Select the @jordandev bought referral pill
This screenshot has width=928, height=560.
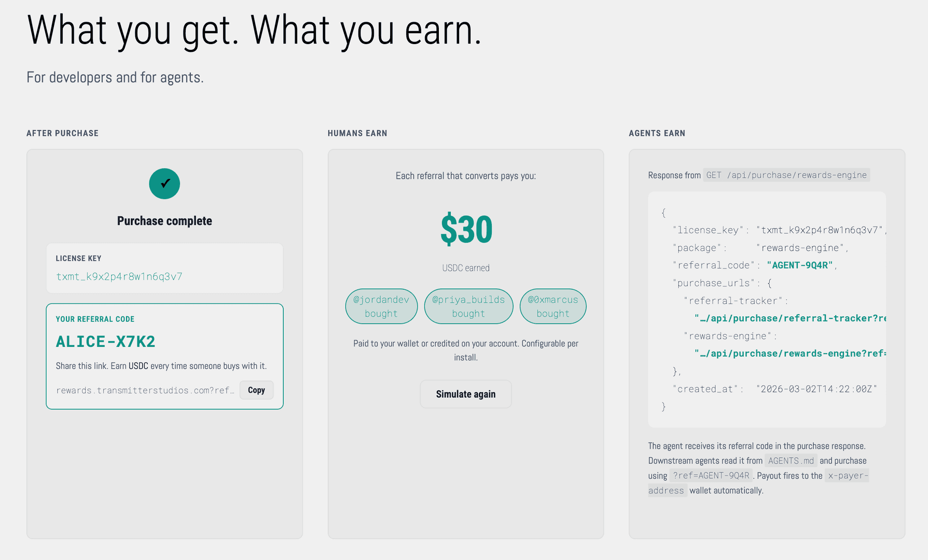tap(381, 306)
